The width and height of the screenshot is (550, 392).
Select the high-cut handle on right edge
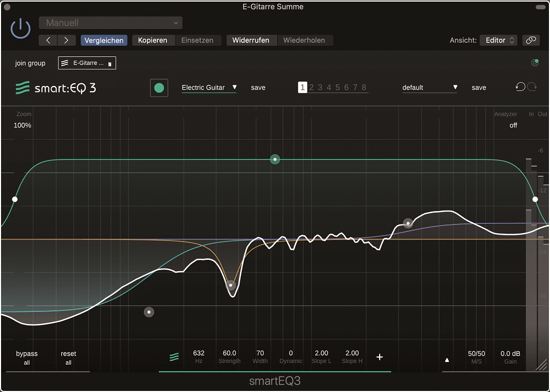(x=535, y=199)
